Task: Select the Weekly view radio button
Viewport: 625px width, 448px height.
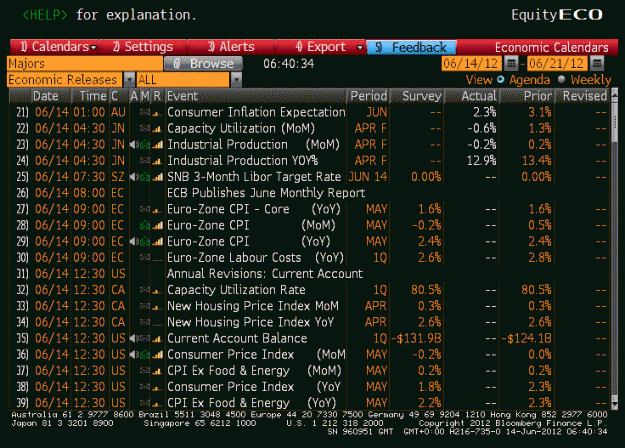Action: (x=562, y=79)
